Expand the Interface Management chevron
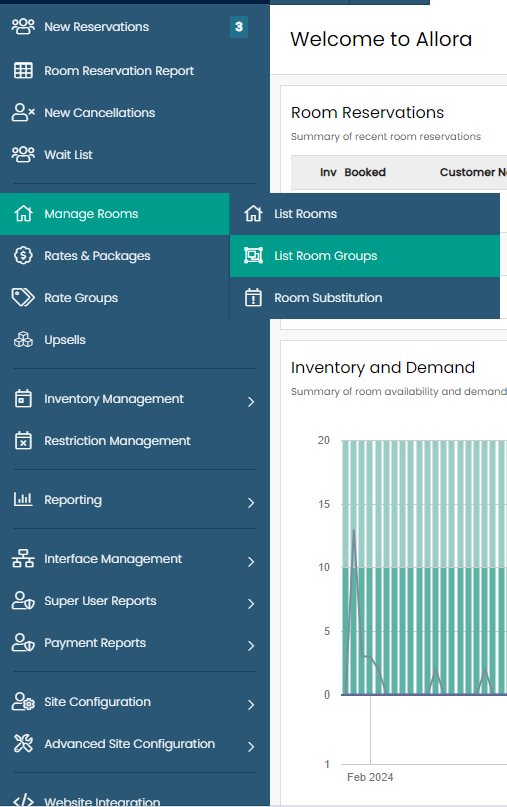The height and width of the screenshot is (807, 507). pyautogui.click(x=251, y=562)
